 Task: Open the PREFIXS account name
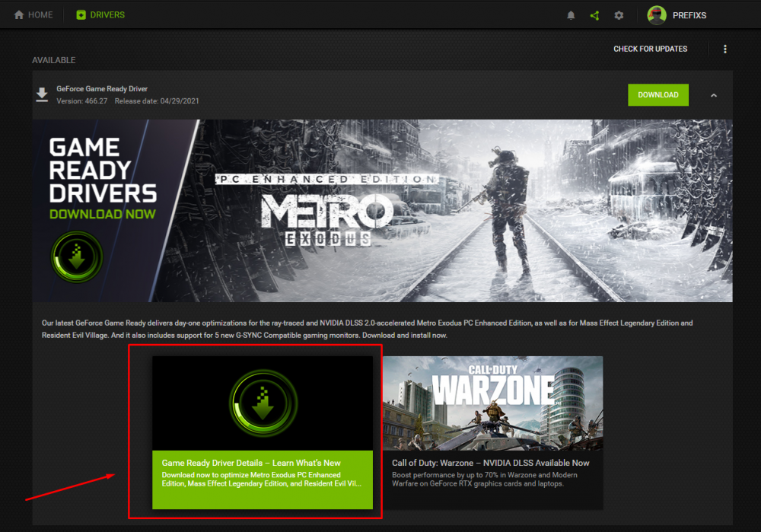point(689,15)
